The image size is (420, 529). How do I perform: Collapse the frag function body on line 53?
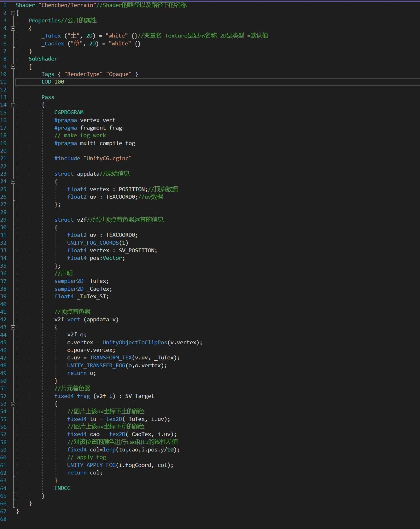click(13, 404)
